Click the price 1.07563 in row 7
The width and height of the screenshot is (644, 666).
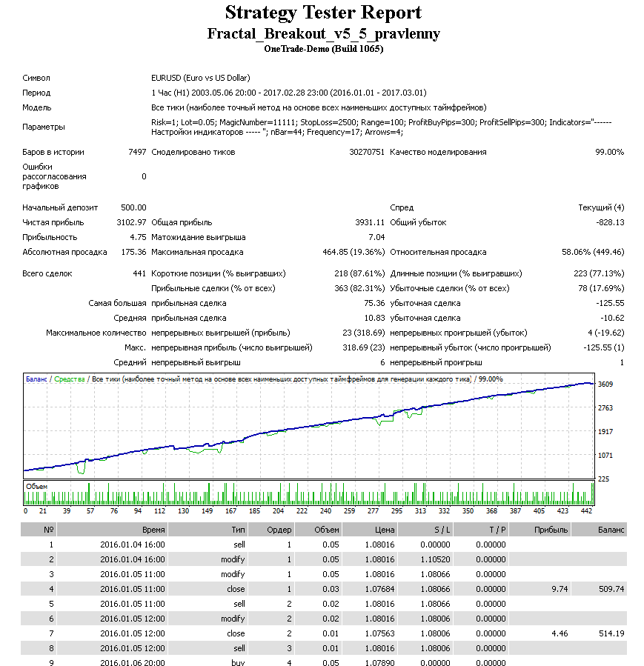coord(379,633)
